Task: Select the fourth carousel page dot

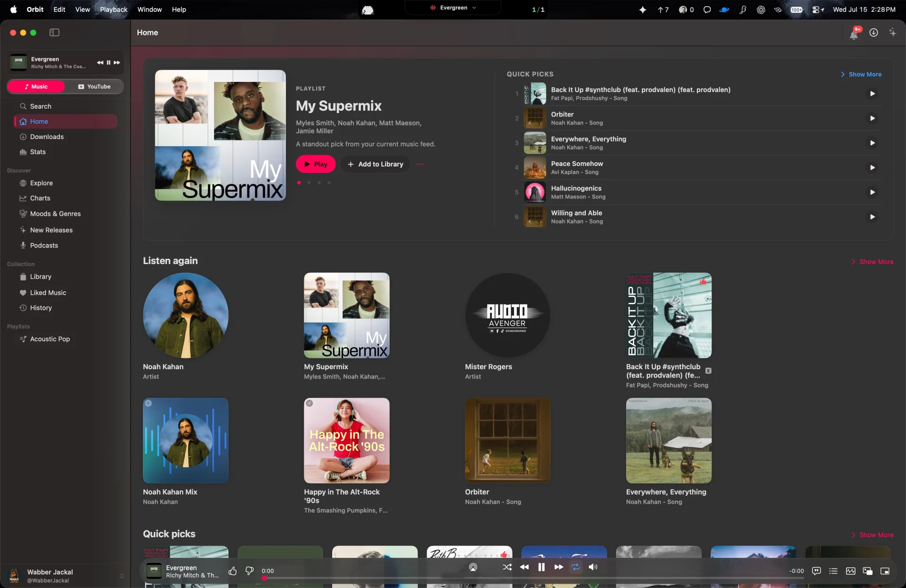Action: pyautogui.click(x=329, y=182)
